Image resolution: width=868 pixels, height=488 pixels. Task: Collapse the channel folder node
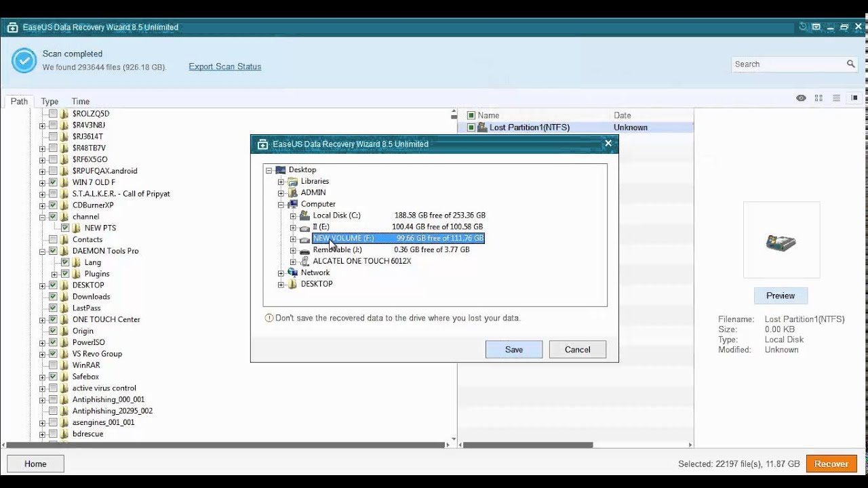coord(42,217)
